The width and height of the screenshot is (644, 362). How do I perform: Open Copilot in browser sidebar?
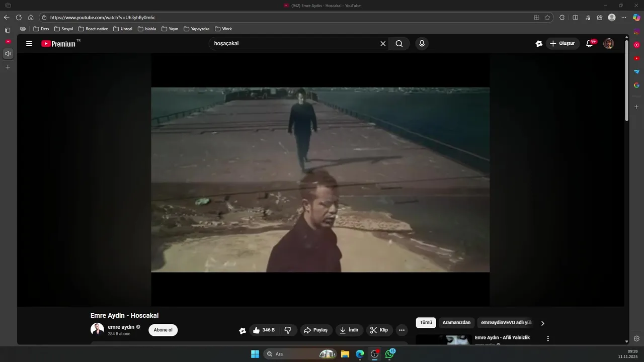coord(636,17)
